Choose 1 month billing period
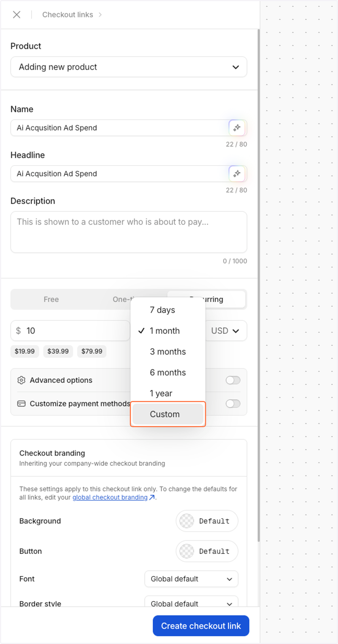 (x=168, y=331)
